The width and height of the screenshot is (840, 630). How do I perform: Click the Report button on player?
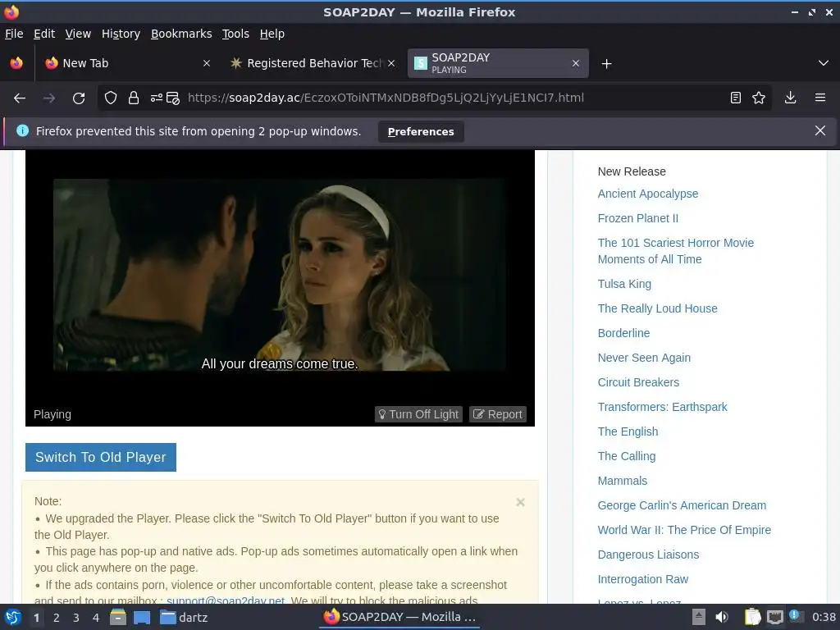498,414
